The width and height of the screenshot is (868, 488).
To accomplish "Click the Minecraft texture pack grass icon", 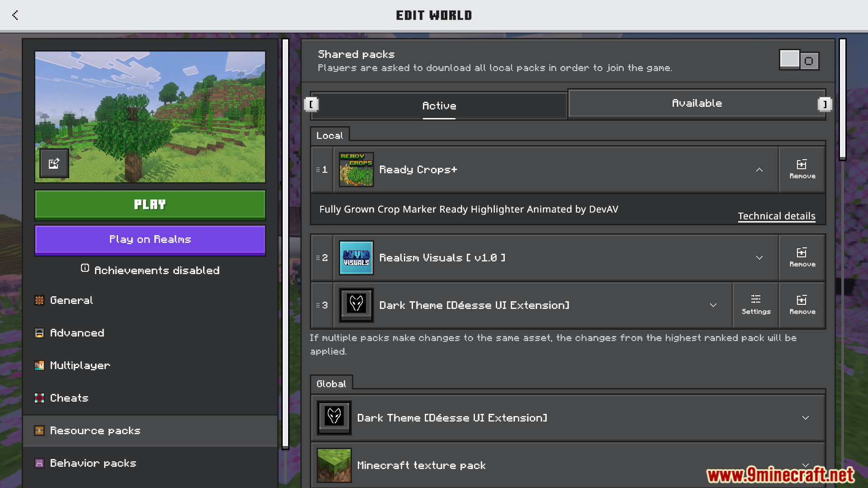I will point(334,465).
